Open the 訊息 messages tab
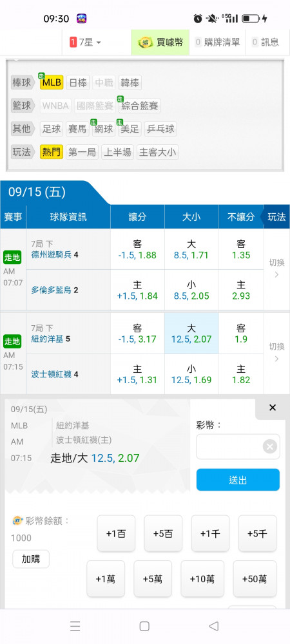The image size is (290, 644). pos(266,42)
